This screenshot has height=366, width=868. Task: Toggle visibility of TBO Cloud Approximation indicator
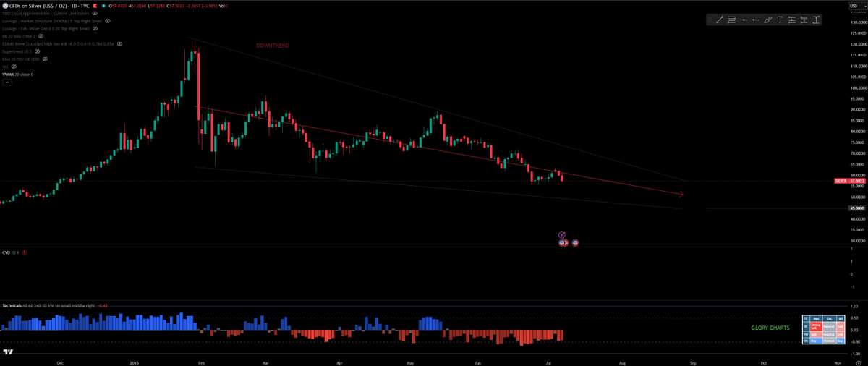click(x=95, y=13)
